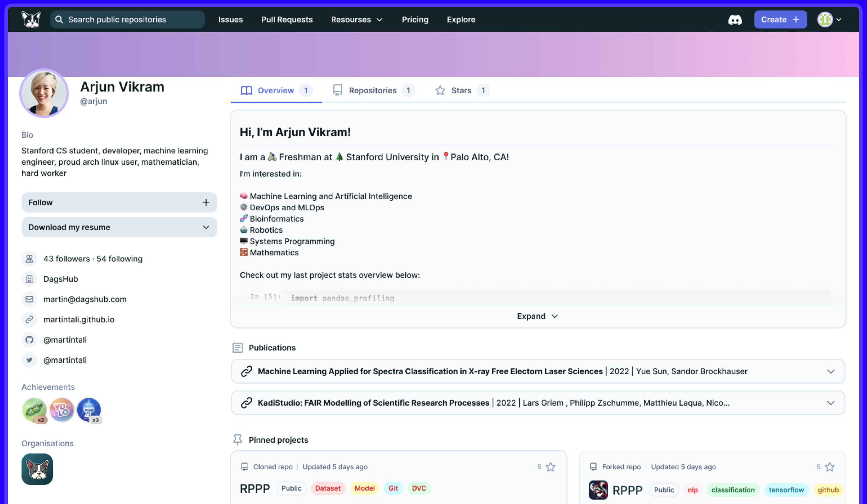Click link icon of KadiStudio publication
This screenshot has width=867, height=504.
click(x=246, y=403)
